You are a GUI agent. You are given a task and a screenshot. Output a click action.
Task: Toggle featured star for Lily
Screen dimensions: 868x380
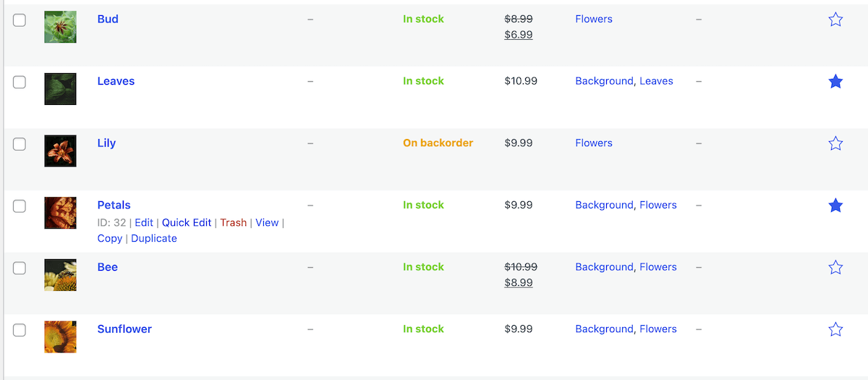[835, 143]
